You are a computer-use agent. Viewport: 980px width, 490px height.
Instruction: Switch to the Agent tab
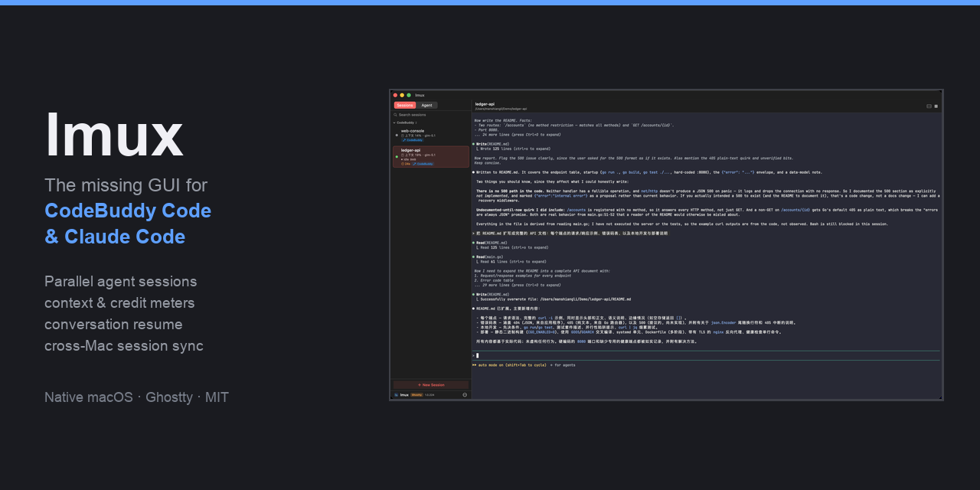(426, 105)
